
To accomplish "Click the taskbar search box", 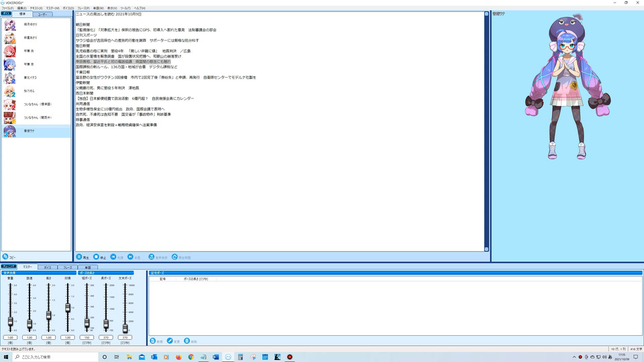I will [x=55, y=357].
